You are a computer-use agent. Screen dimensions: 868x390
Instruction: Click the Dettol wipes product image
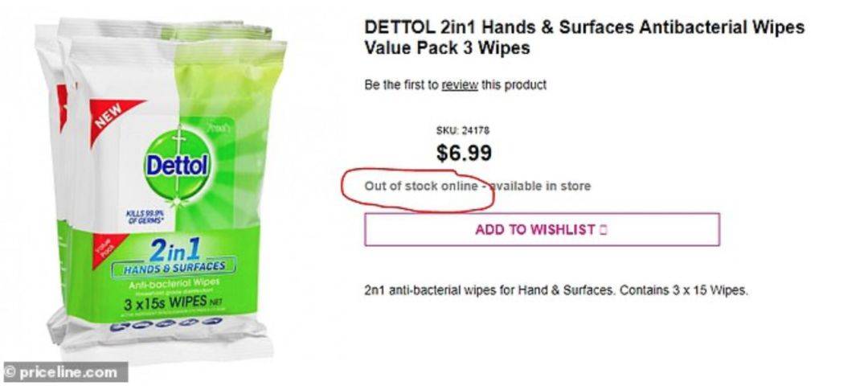pos(161,188)
